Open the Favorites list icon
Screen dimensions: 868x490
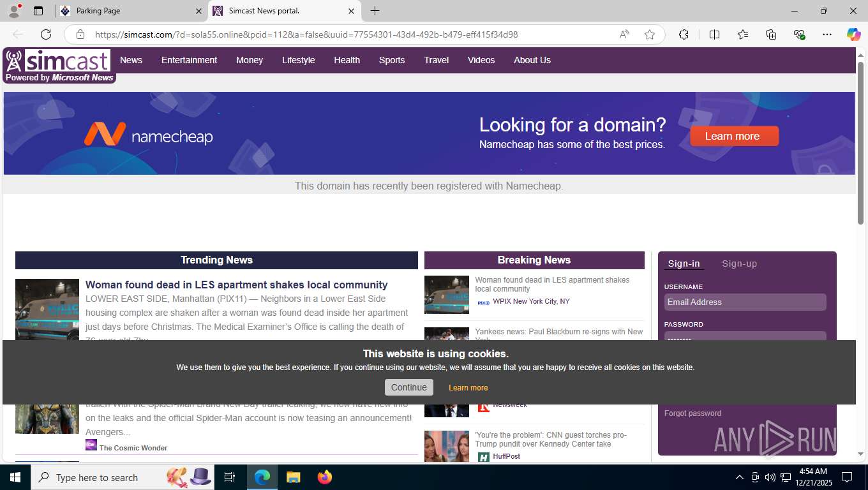pyautogui.click(x=743, y=34)
